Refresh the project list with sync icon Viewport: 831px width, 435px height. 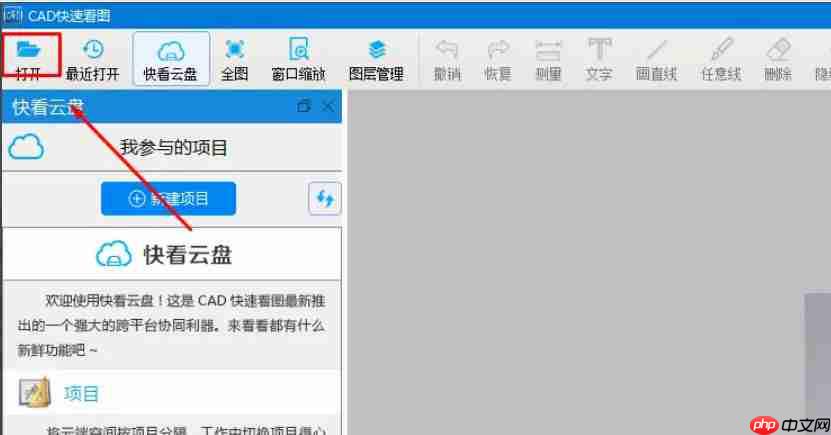324,198
